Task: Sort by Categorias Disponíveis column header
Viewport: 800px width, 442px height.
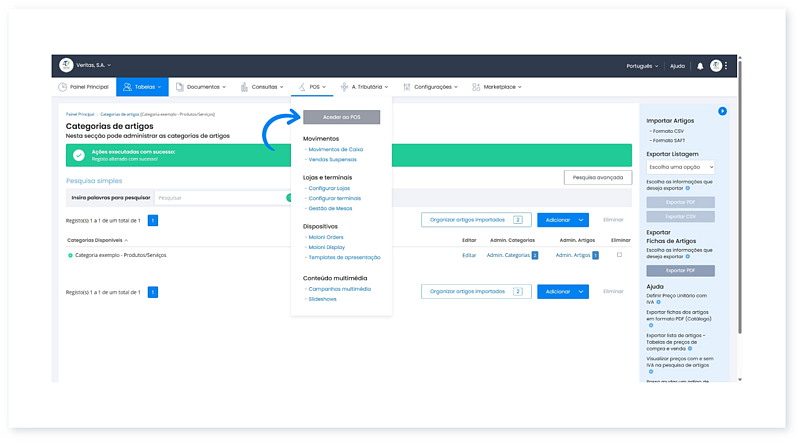Action: 96,240
